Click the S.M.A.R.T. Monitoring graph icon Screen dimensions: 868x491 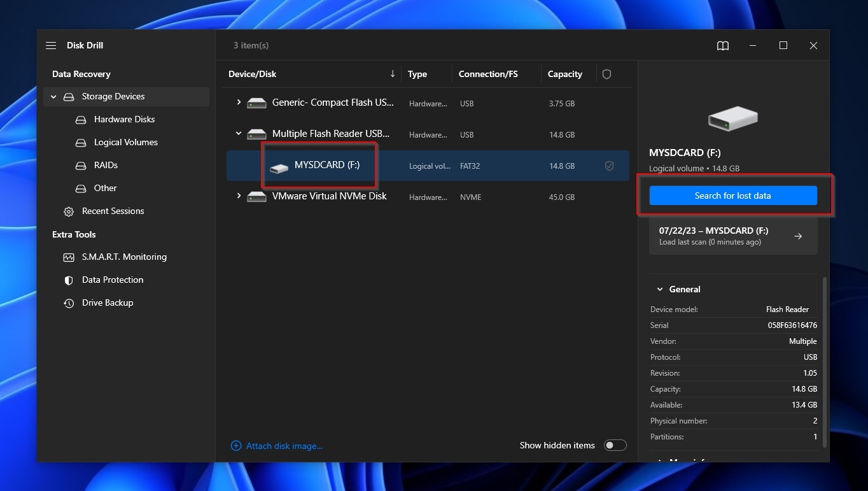(69, 257)
